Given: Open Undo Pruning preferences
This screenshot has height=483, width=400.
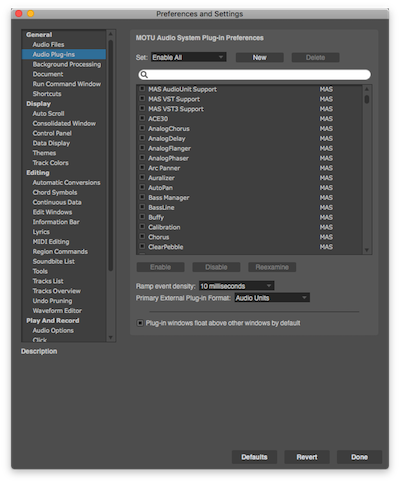Looking at the screenshot, I should click(x=52, y=301).
